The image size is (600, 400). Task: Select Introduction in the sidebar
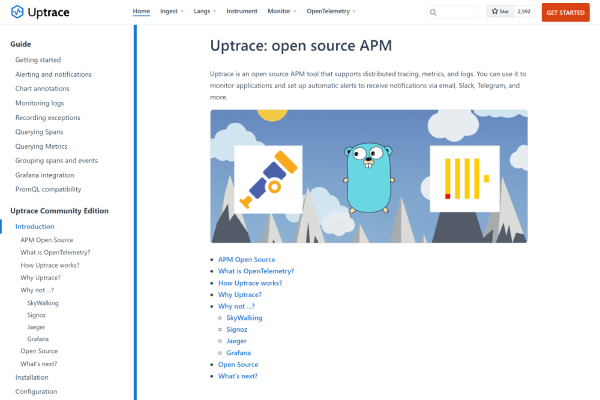(34, 226)
